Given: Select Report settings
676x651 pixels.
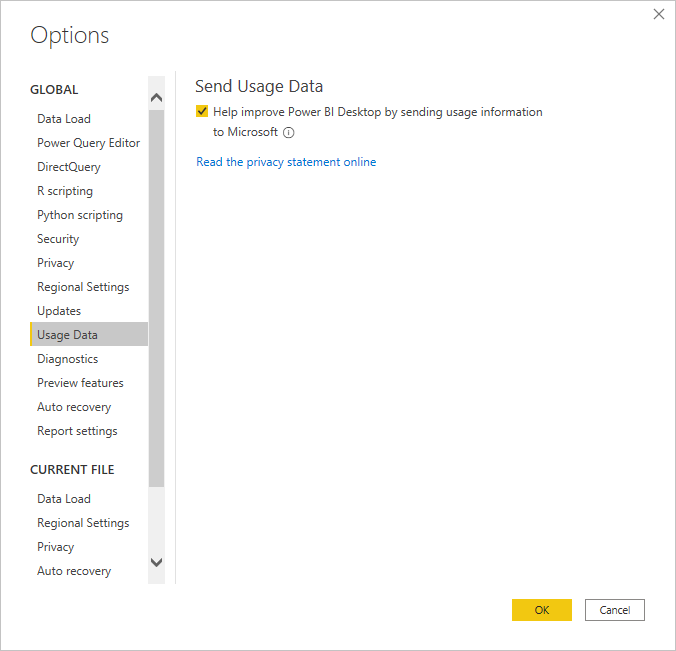Looking at the screenshot, I should 77,431.
